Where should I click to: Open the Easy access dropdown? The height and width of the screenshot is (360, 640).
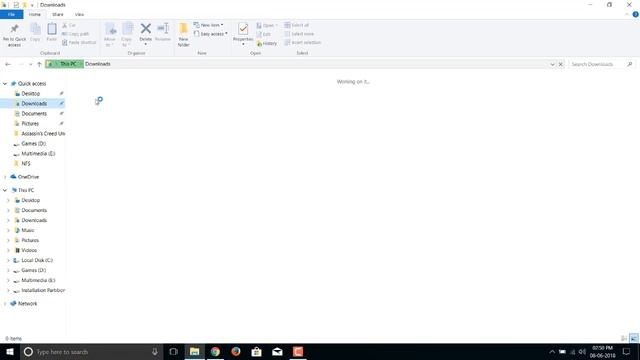pyautogui.click(x=211, y=34)
